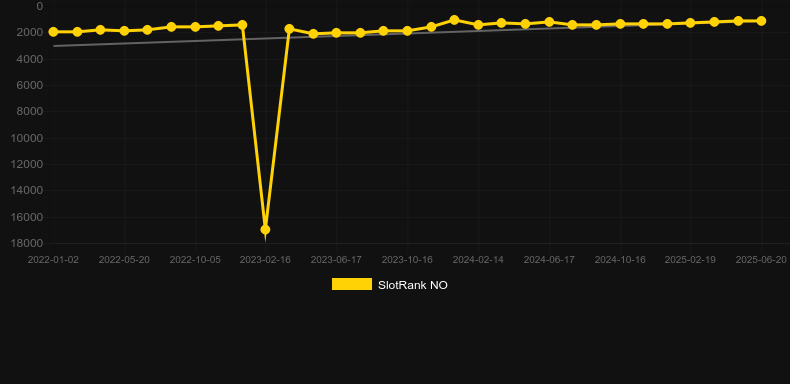Click the peak data point after 2023-10-16
This screenshot has height=384, width=790.
point(454,20)
